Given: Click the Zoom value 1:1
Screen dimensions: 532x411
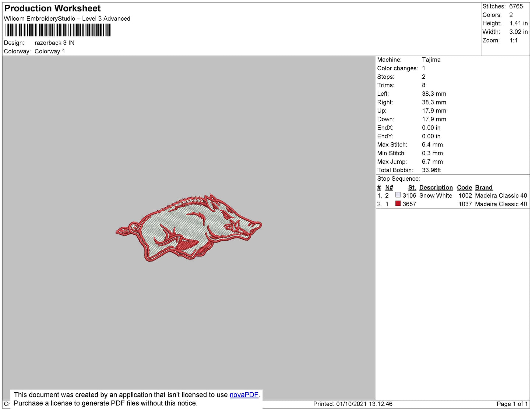Looking at the screenshot, I should click(514, 40).
